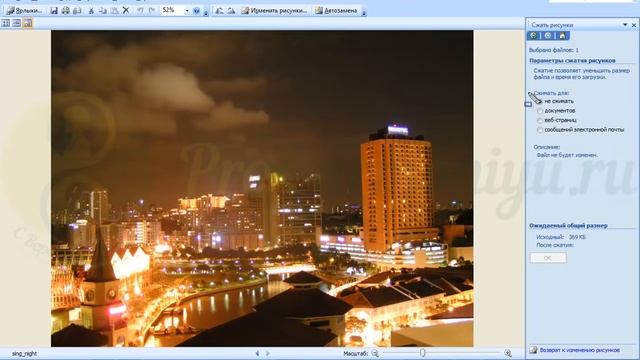Viewport: 640px width, 360px height.
Task: Click the Copy icon in toolbar
Action: coord(103,11)
